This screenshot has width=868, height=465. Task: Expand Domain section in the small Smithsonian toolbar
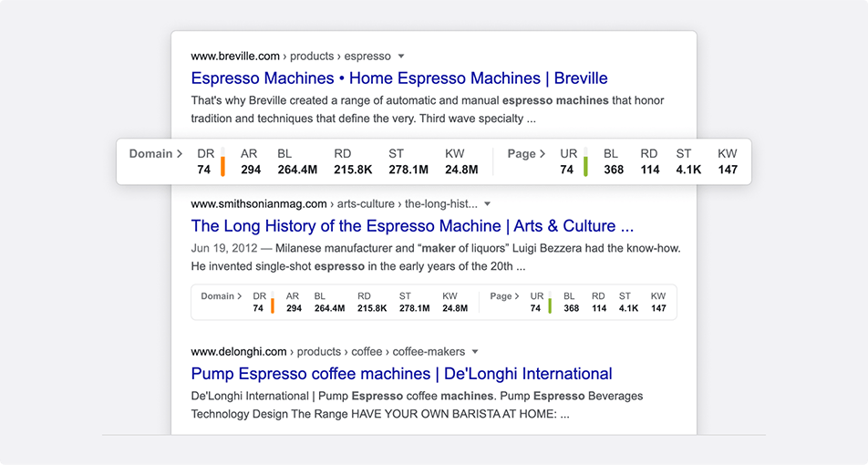click(222, 296)
